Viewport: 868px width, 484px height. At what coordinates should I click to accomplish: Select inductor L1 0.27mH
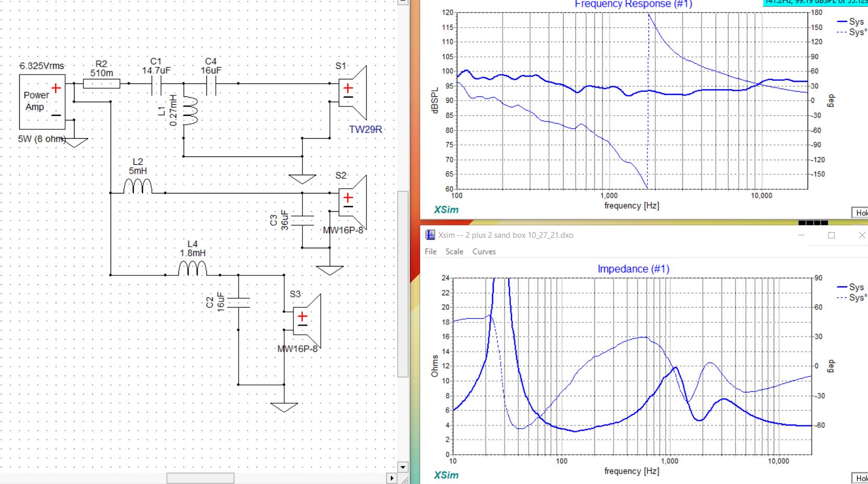coord(190,111)
